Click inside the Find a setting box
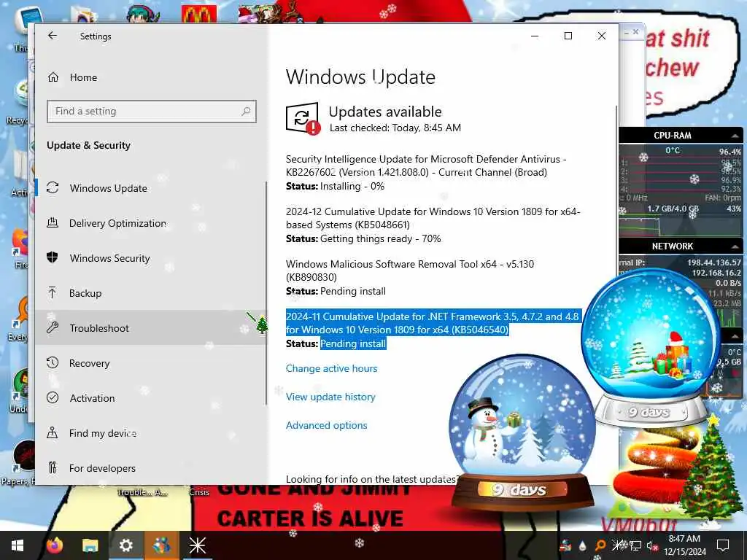 click(x=152, y=112)
